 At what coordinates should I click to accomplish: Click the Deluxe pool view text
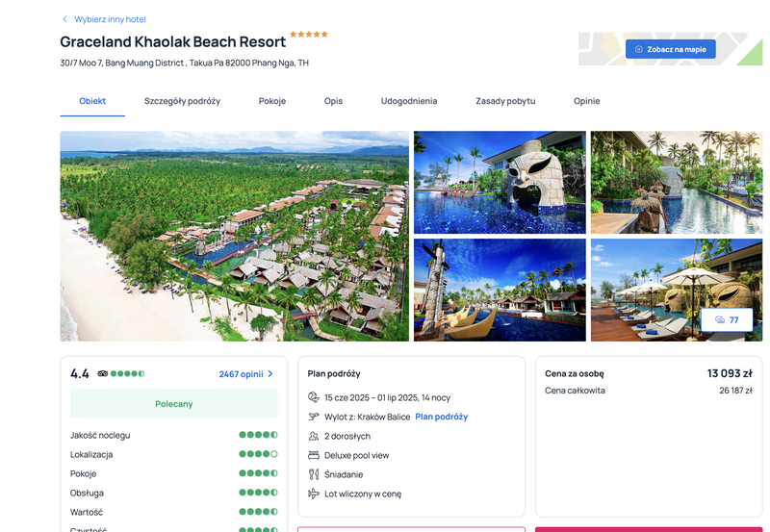[356, 455]
